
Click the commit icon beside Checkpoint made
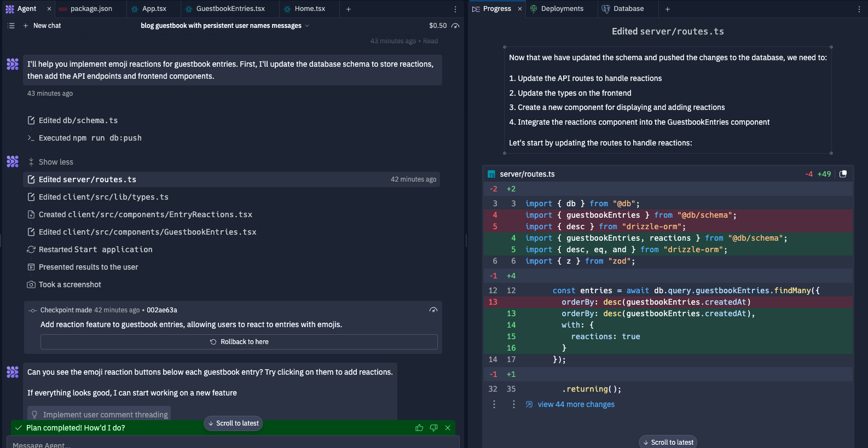click(x=33, y=310)
